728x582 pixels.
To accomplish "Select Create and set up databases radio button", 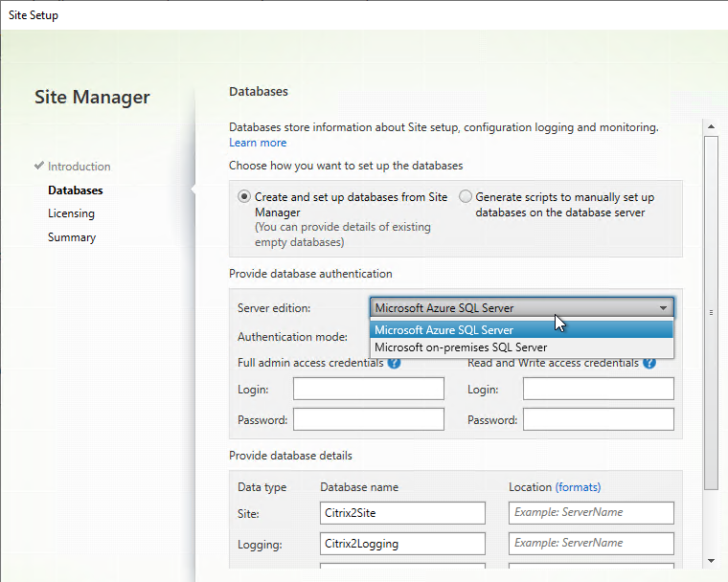I will 244,197.
